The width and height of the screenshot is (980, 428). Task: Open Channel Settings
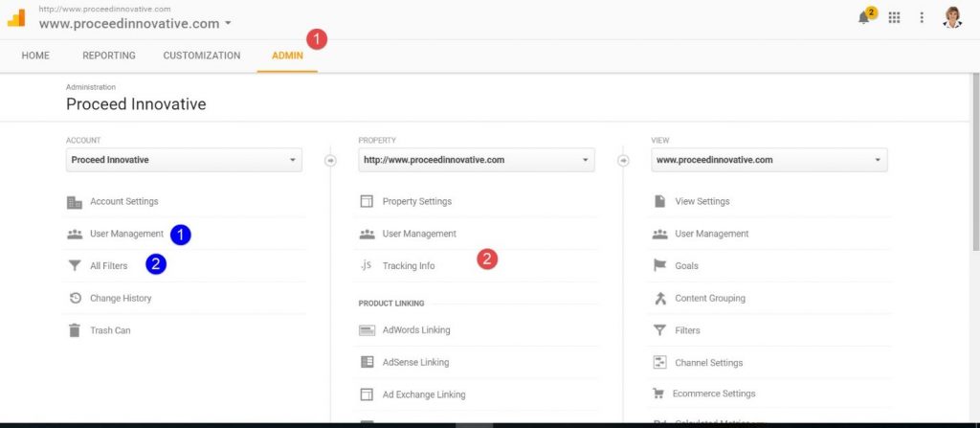pyautogui.click(x=709, y=363)
